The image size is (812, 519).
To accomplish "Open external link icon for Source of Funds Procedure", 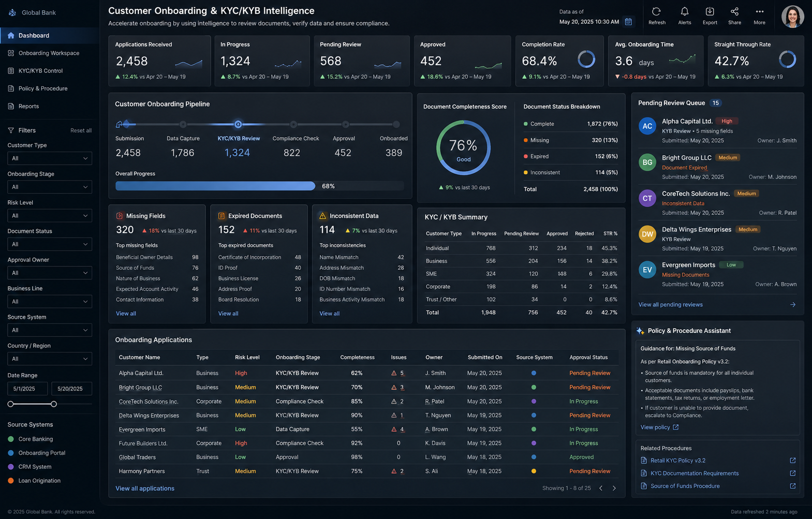I will 792,486.
